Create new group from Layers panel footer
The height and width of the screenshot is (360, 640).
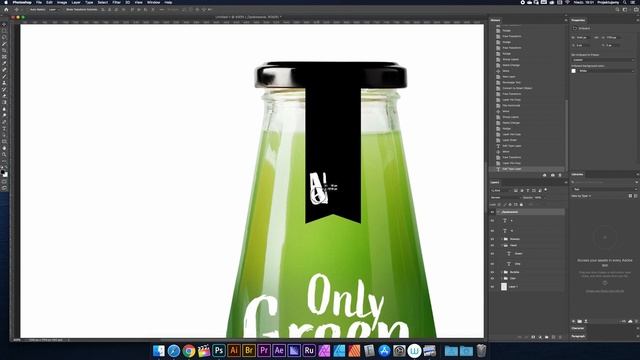click(547, 338)
